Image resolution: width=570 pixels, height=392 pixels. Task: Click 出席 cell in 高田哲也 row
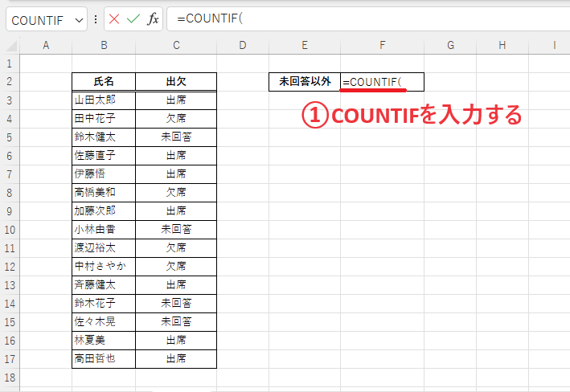(x=176, y=359)
